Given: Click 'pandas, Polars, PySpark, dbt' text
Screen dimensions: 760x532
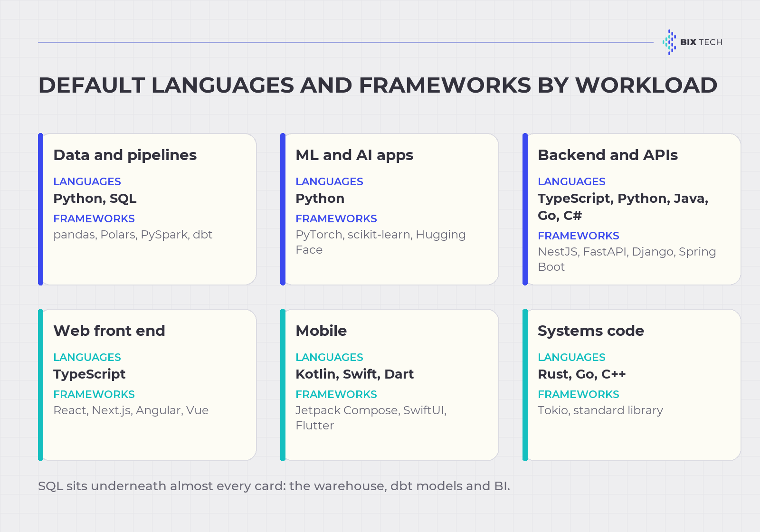Looking at the screenshot, I should point(133,235).
